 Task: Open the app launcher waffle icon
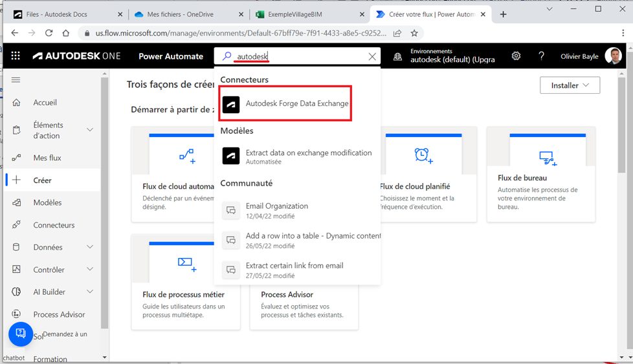16,56
